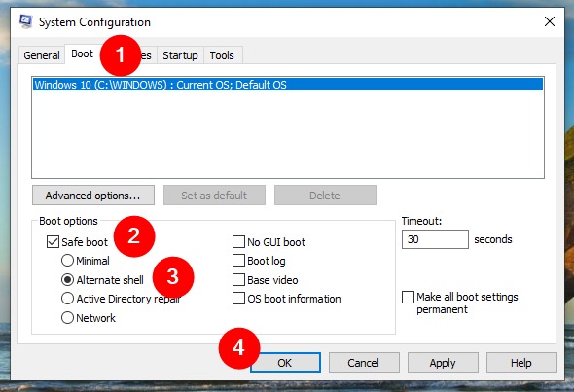Select the Minimal radio option
This screenshot has height=392, width=574.
coord(67,261)
